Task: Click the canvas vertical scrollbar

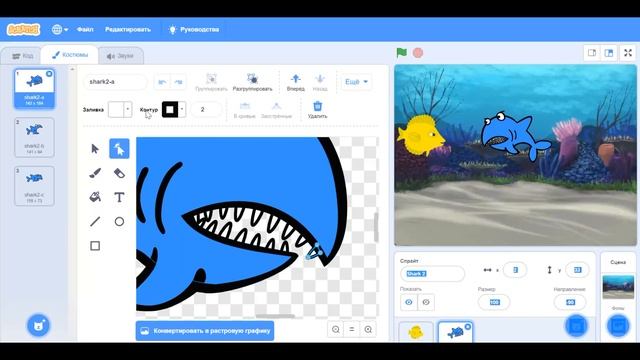Action: point(376,227)
